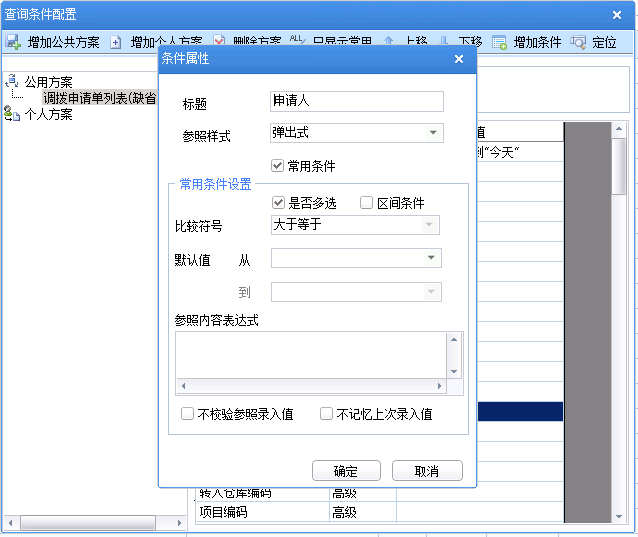Click the 增加条件 toolbar icon

[x=499, y=42]
